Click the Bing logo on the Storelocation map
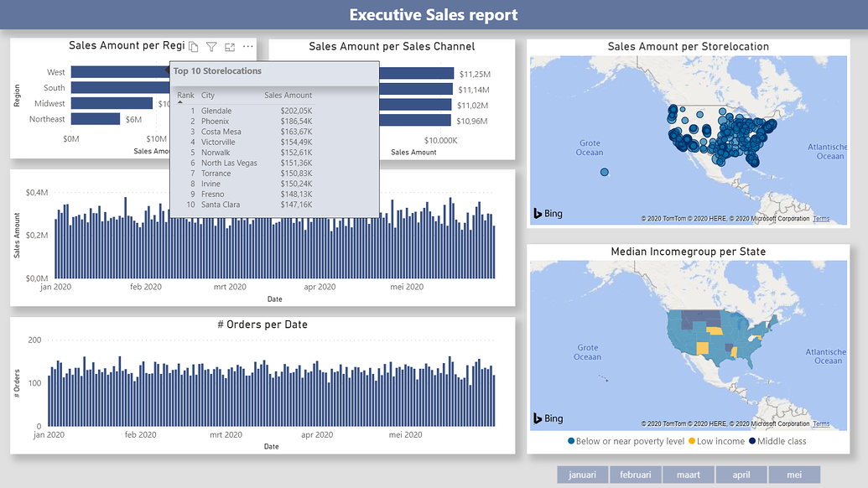Screen dimensions: 868x488 coord(547,214)
